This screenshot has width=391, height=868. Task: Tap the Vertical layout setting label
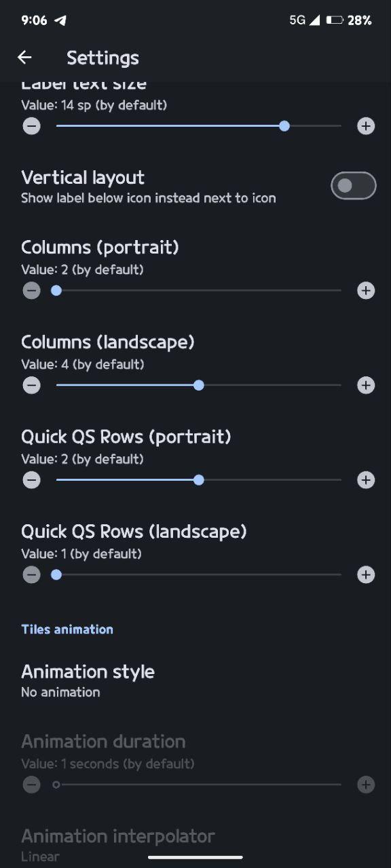(83, 178)
